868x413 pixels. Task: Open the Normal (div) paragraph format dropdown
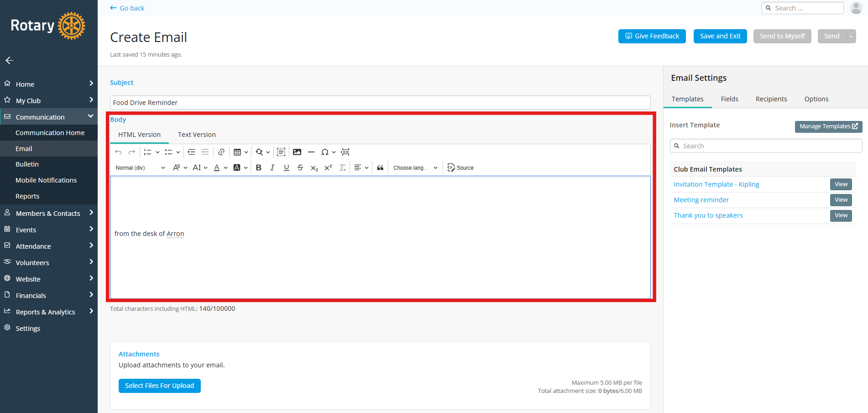140,167
